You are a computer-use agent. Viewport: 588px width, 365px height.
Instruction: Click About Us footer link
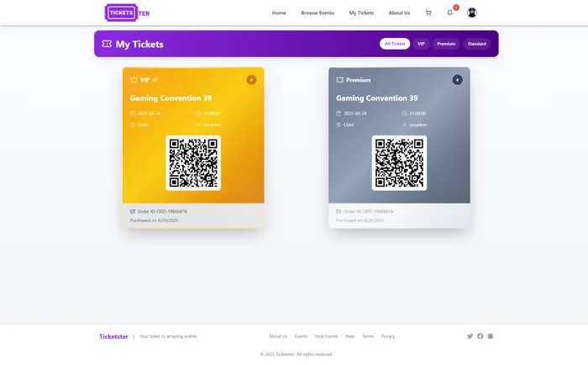tap(278, 336)
